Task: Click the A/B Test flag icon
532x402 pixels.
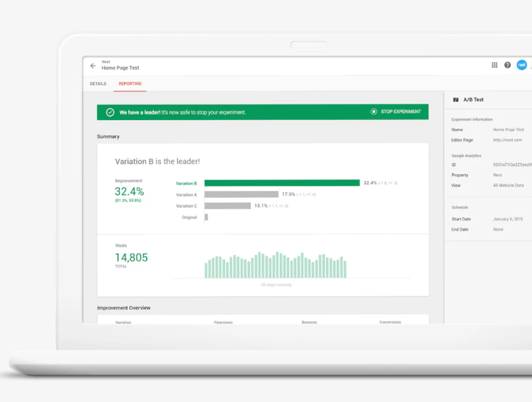Action: tap(456, 100)
